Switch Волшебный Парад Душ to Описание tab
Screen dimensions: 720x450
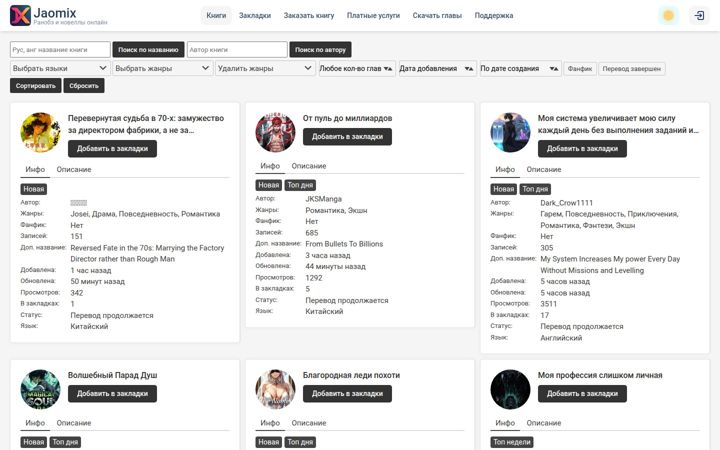pyautogui.click(x=74, y=423)
